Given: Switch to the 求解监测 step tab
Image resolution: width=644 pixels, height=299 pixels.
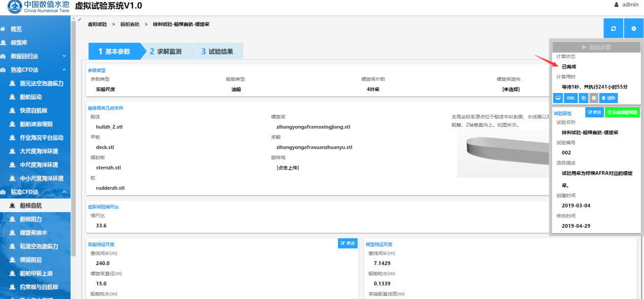Looking at the screenshot, I should point(165,51).
